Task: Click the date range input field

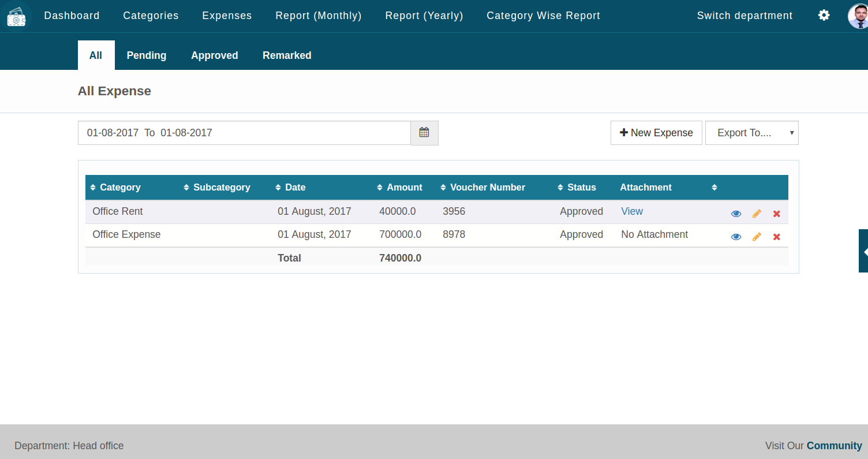Action: click(244, 133)
